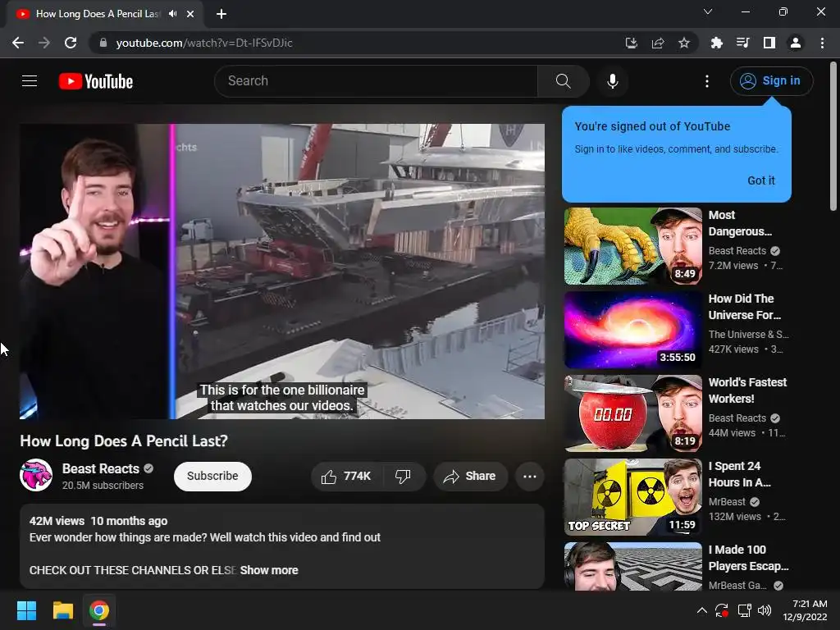
Task: Dismiss the popup with Got it
Action: coord(760,180)
